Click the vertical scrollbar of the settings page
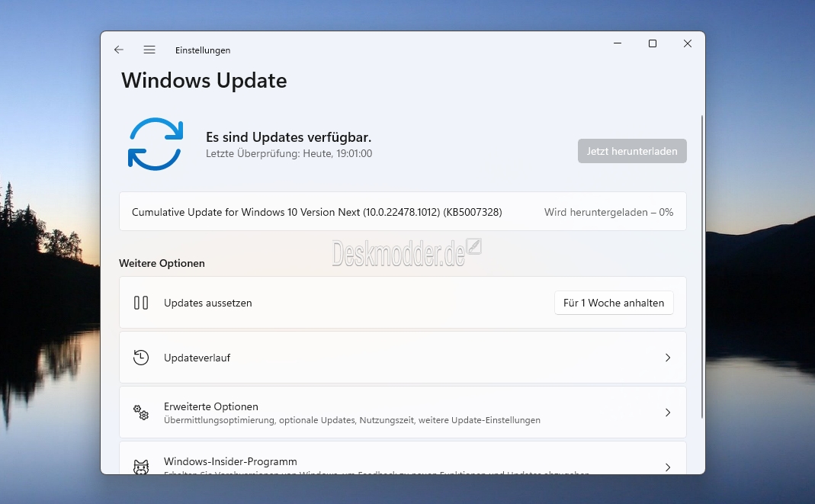 (701, 267)
